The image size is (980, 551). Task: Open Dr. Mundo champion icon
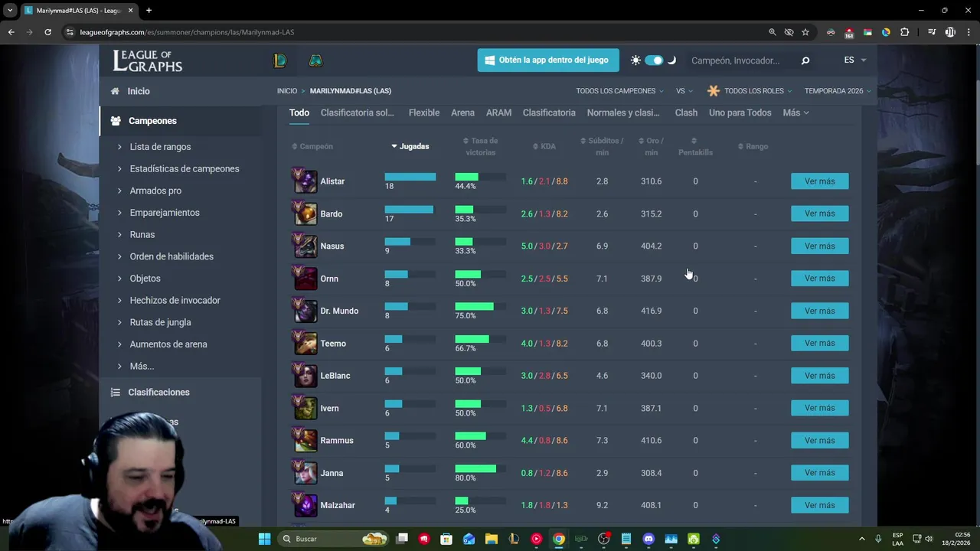coord(305,311)
